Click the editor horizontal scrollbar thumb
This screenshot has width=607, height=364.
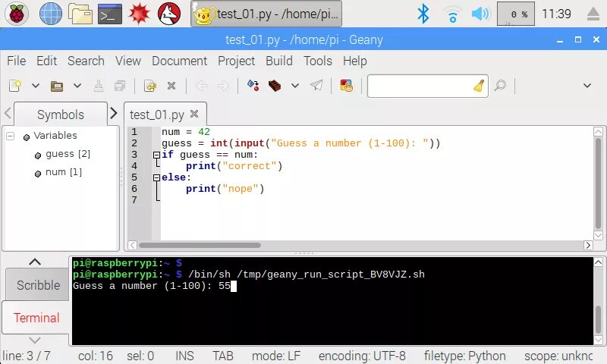[200, 245]
